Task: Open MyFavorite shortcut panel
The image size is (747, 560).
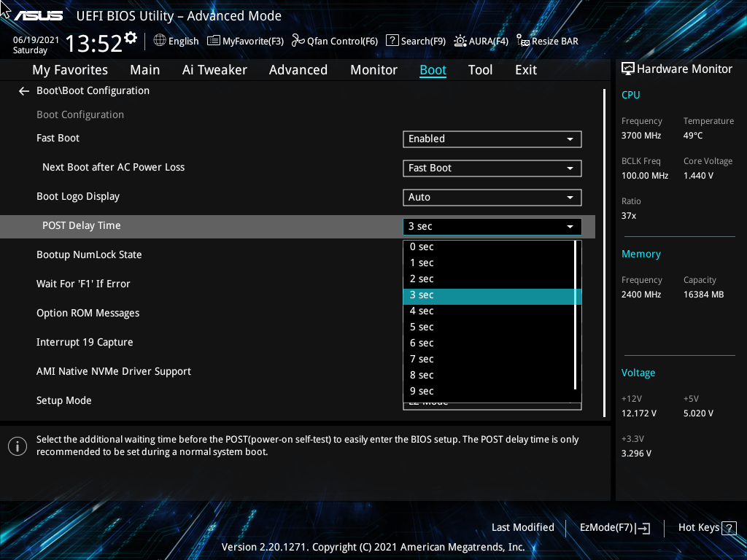Action: [245, 41]
